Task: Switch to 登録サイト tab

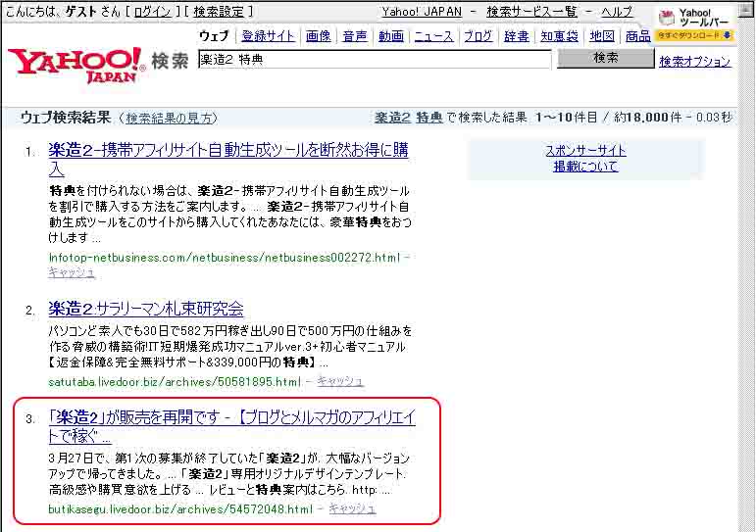Action: pyautogui.click(x=268, y=36)
